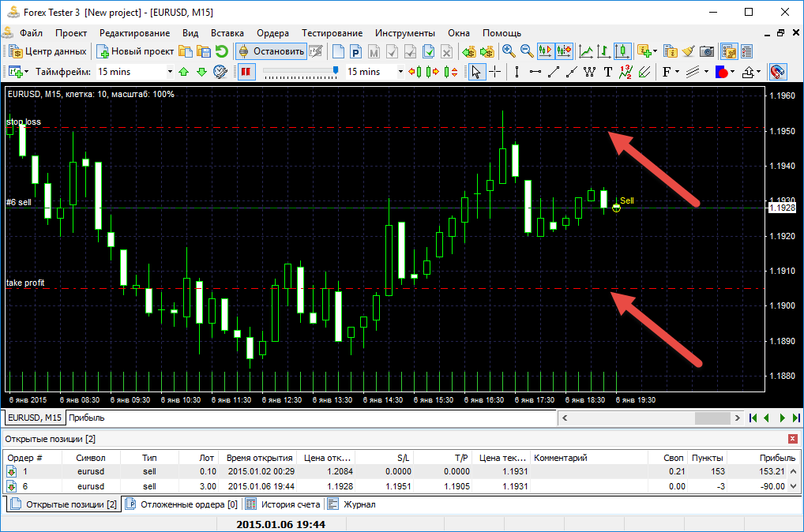Screen dimensions: 804x532
Task: Click the testing speed slider handle
Action: point(336,71)
